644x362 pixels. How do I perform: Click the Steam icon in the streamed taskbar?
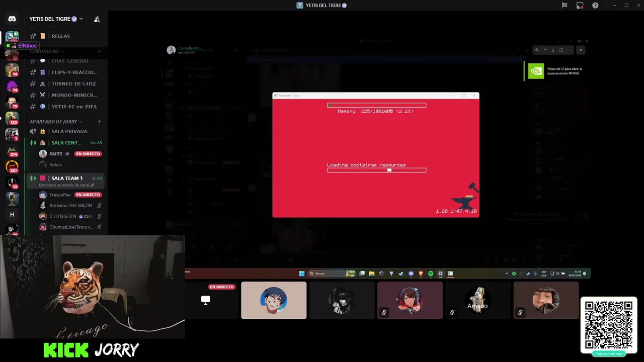pyautogui.click(x=401, y=274)
